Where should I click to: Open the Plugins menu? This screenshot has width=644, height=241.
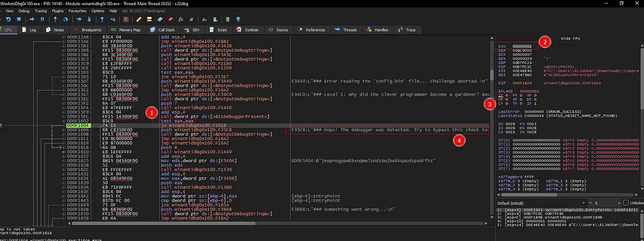pos(57,11)
